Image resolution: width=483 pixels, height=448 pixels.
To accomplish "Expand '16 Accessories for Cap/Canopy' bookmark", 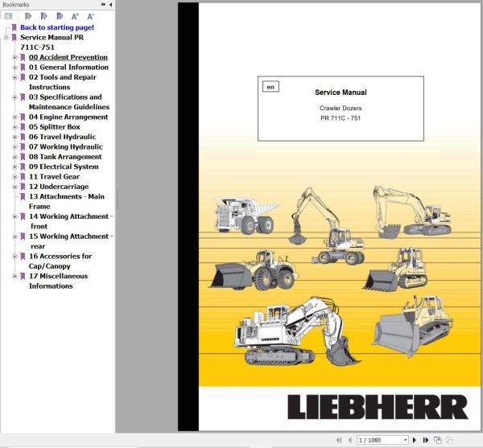I will (14, 257).
